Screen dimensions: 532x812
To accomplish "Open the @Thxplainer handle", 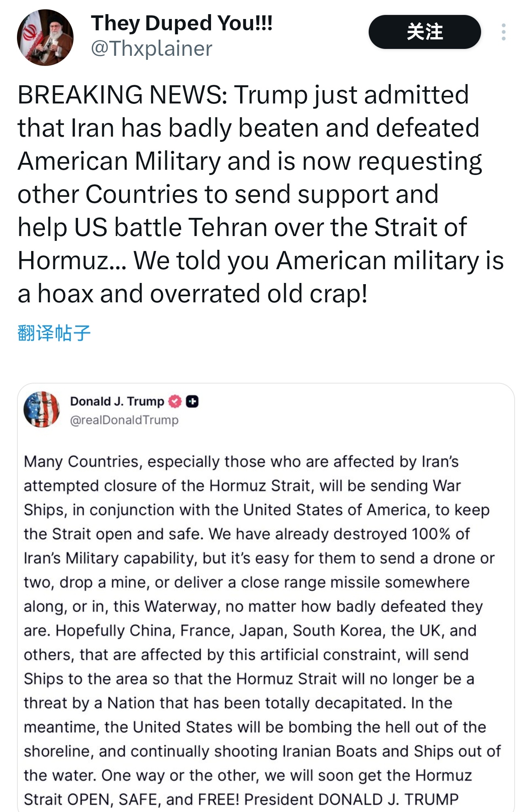I will (x=152, y=49).
